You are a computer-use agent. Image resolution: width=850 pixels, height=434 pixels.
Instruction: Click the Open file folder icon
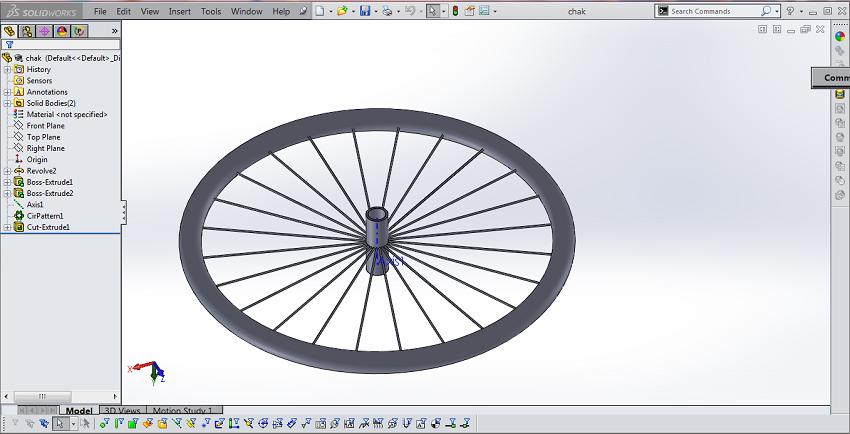click(x=342, y=11)
